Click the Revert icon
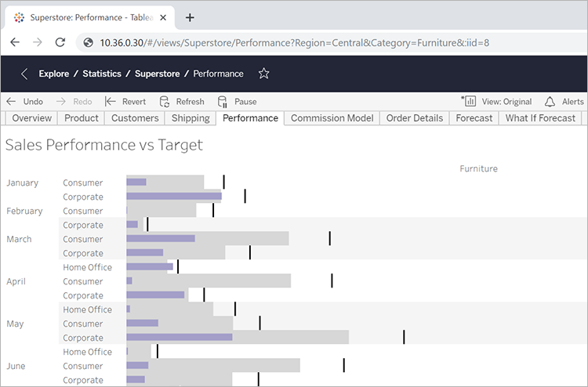Viewport: 588px width, 387px height. (x=111, y=102)
